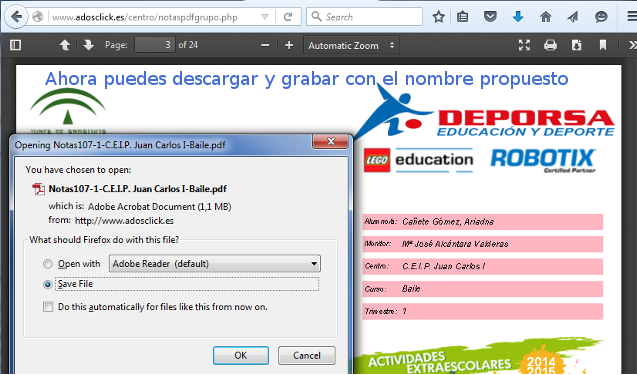Click the address bar URL text
Viewport: 637px width, 375px height.
point(145,17)
